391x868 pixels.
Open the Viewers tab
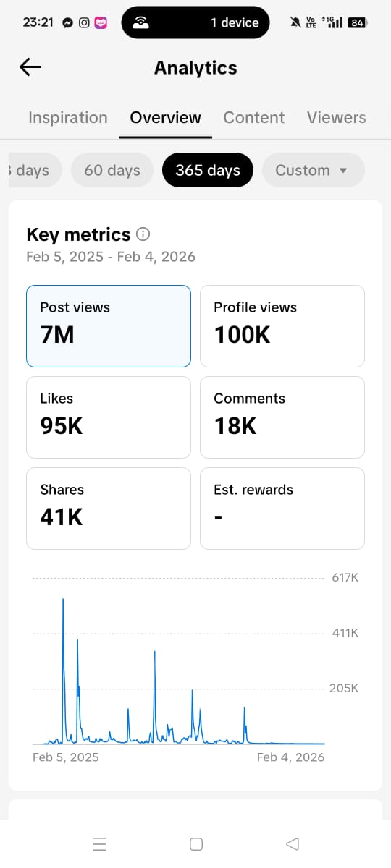tap(337, 117)
